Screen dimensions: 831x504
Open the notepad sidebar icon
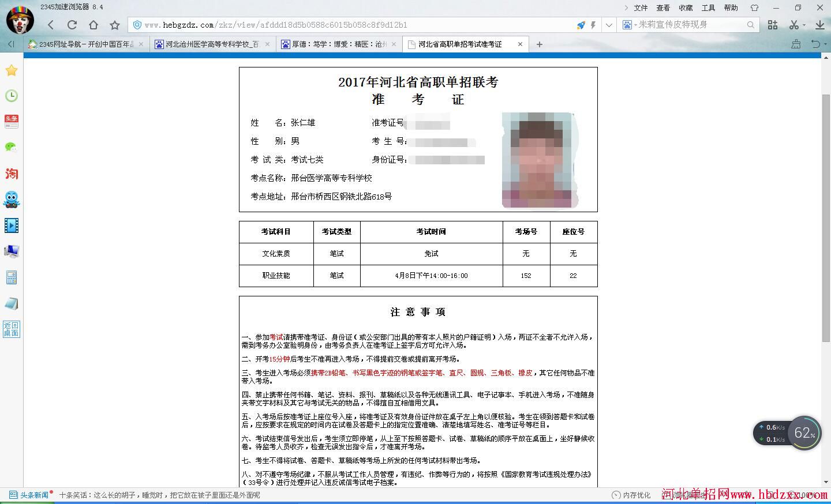(12, 303)
